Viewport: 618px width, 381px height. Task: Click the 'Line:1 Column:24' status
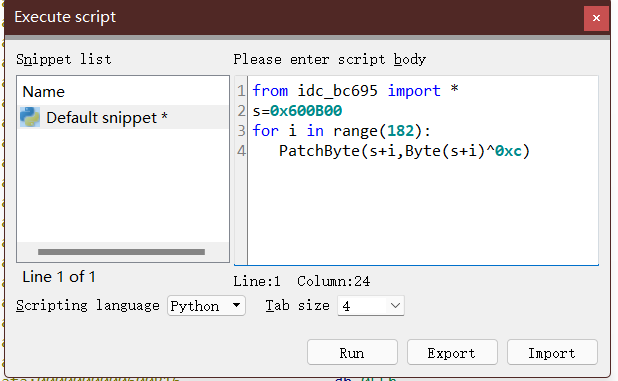(x=302, y=281)
